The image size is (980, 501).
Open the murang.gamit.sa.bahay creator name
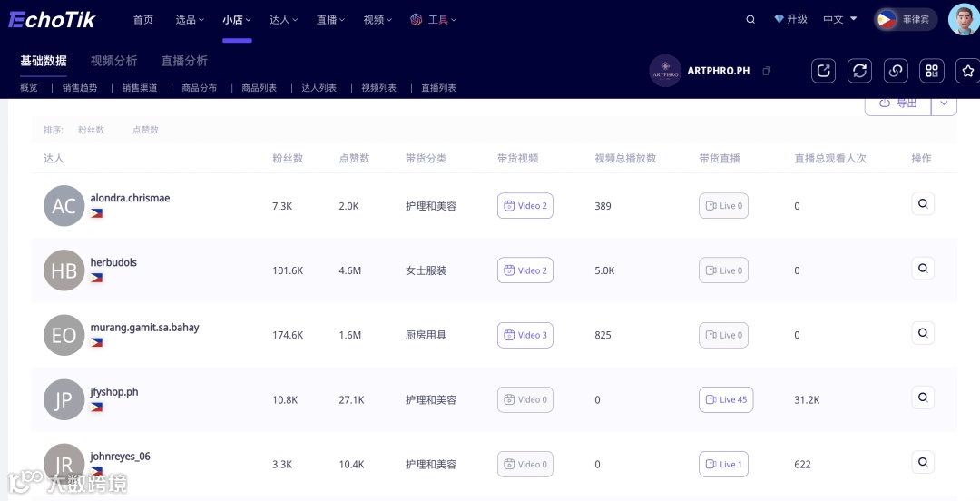coord(144,328)
